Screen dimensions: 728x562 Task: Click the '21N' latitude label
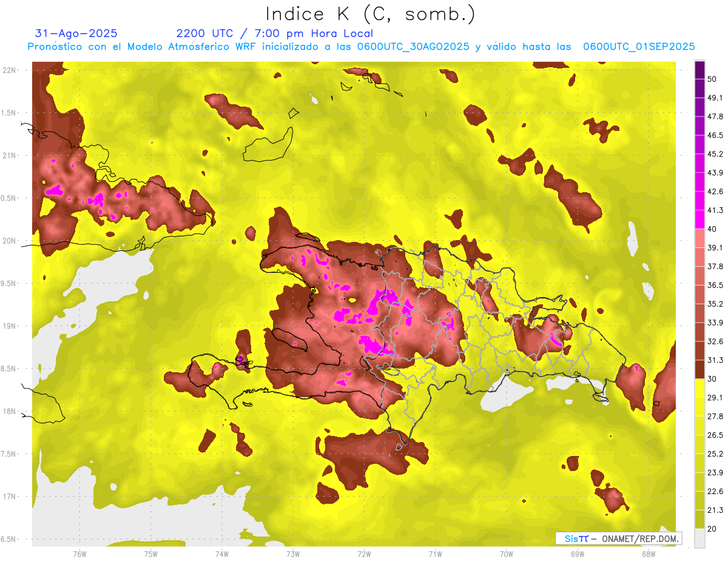10,155
